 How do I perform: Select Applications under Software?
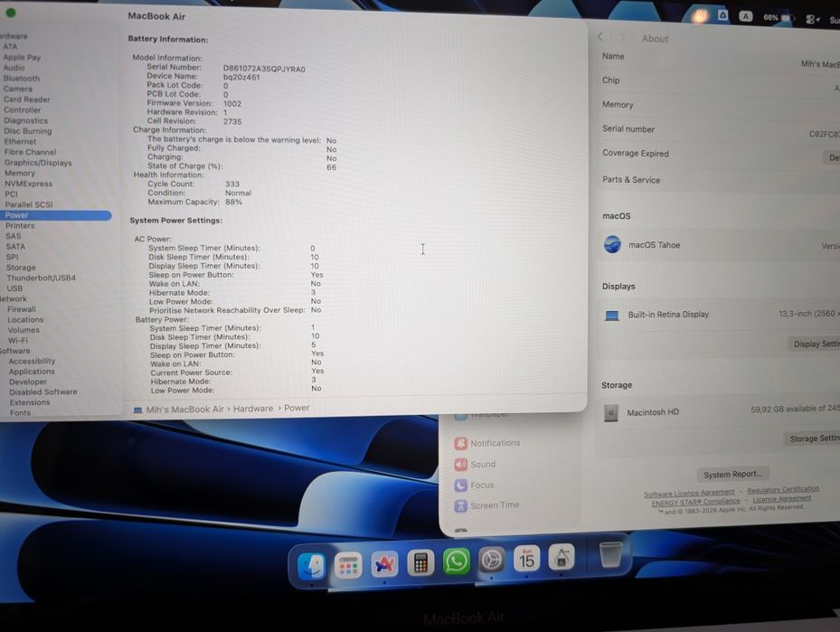(32, 372)
